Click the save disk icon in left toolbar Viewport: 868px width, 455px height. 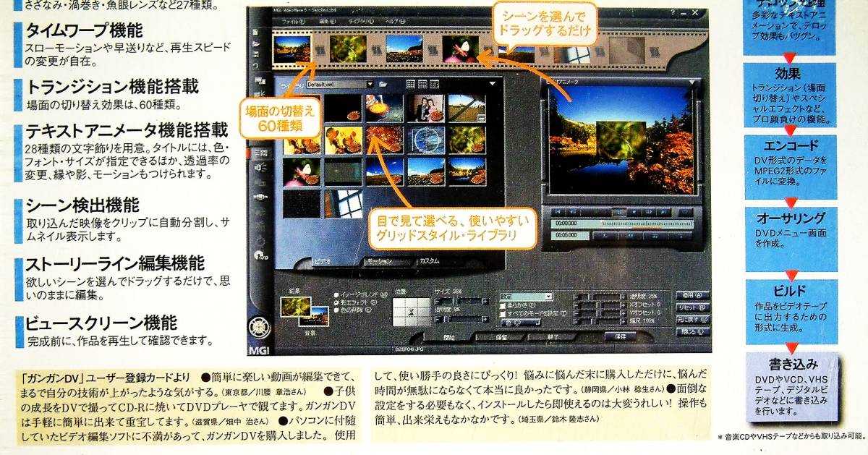pos(256,54)
